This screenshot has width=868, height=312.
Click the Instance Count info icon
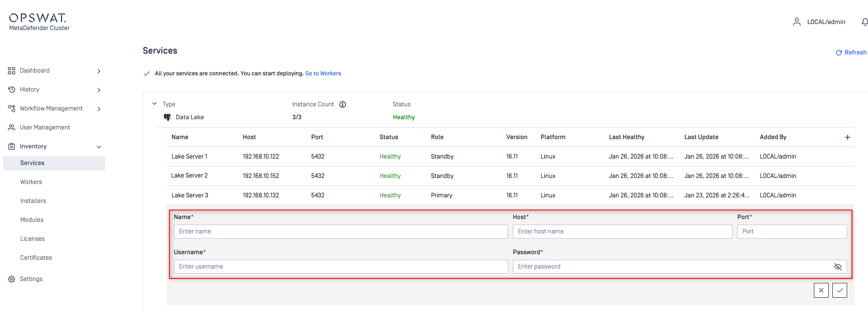pos(343,104)
